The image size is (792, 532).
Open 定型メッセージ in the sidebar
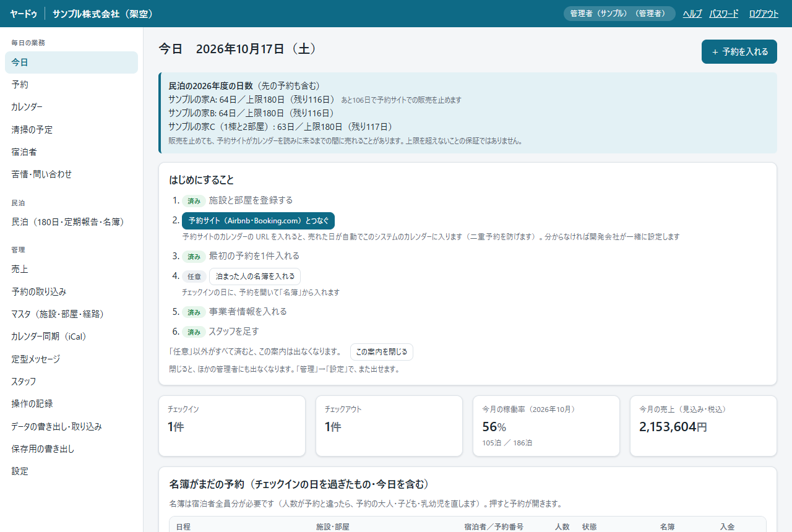[71, 359]
